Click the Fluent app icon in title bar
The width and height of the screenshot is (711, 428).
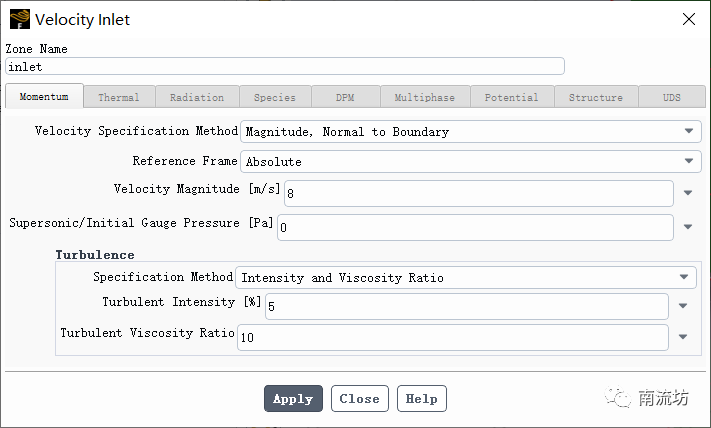[x=19, y=19]
